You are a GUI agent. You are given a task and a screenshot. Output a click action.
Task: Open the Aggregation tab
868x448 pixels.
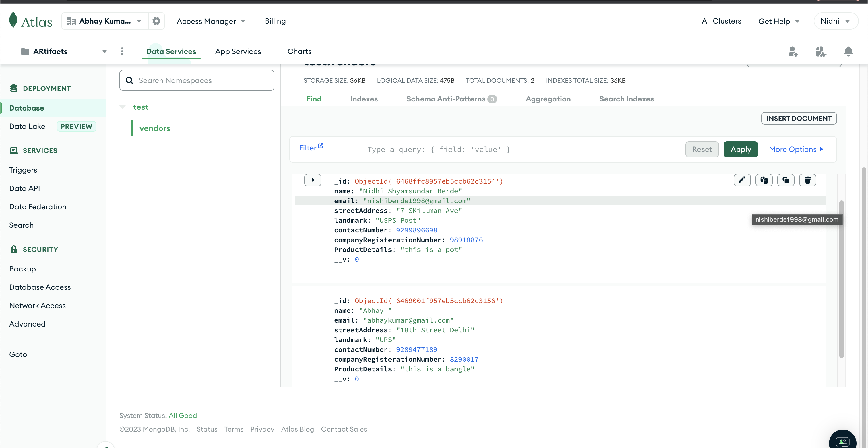(548, 99)
